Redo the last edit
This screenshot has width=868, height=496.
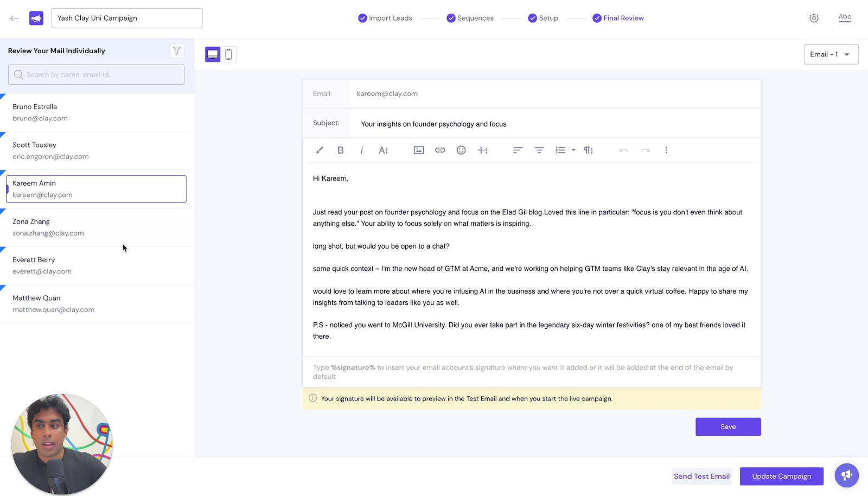pyautogui.click(x=645, y=150)
